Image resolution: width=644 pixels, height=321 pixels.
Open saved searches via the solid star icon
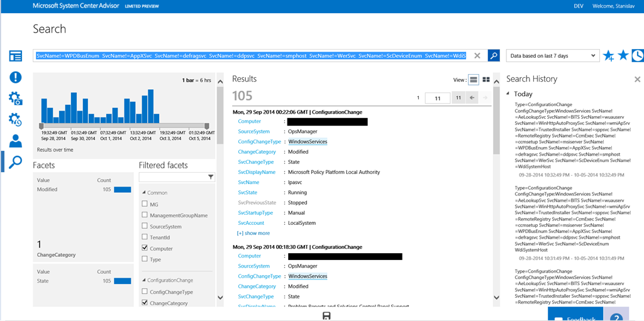pyautogui.click(x=623, y=55)
